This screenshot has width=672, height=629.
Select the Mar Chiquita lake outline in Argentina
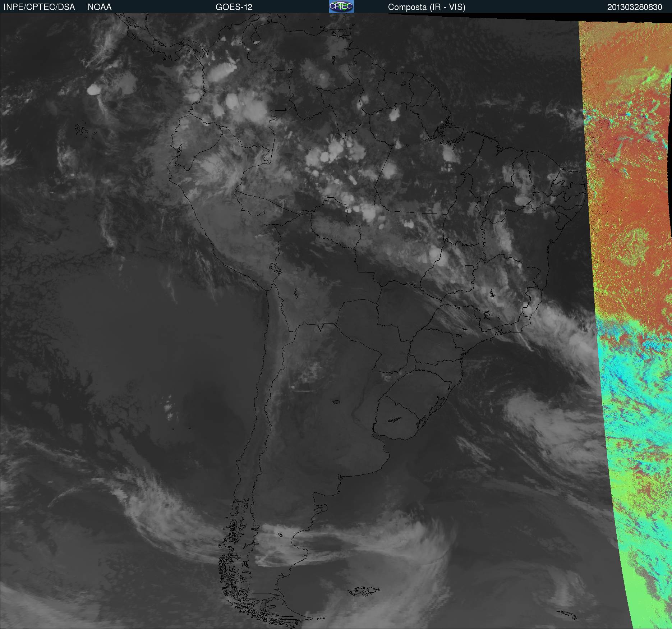[x=336, y=402]
